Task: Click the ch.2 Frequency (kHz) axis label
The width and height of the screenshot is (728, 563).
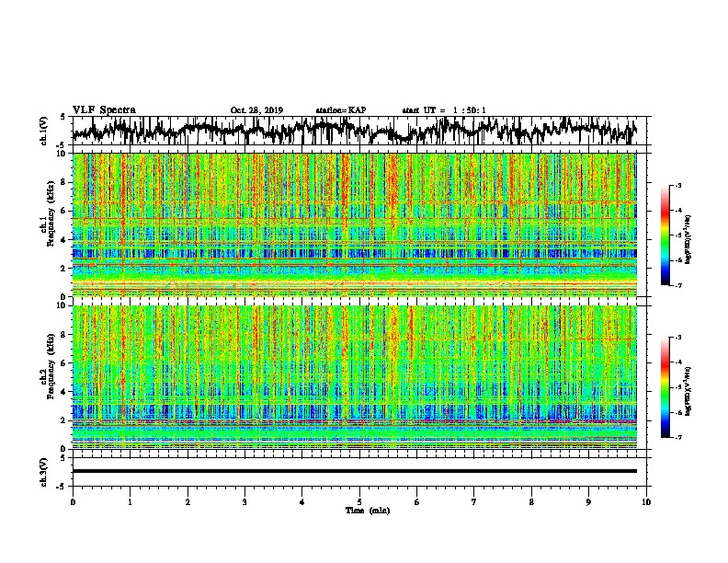Action: [x=49, y=366]
